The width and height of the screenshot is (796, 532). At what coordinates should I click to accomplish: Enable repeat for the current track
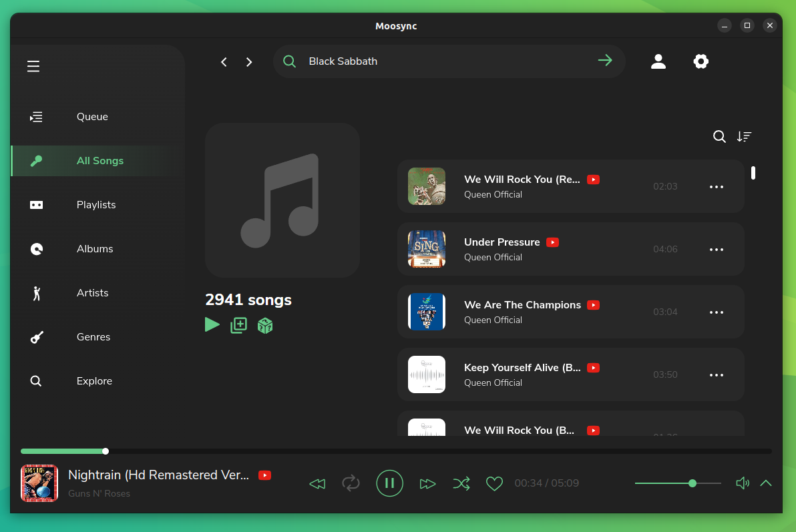click(x=351, y=483)
